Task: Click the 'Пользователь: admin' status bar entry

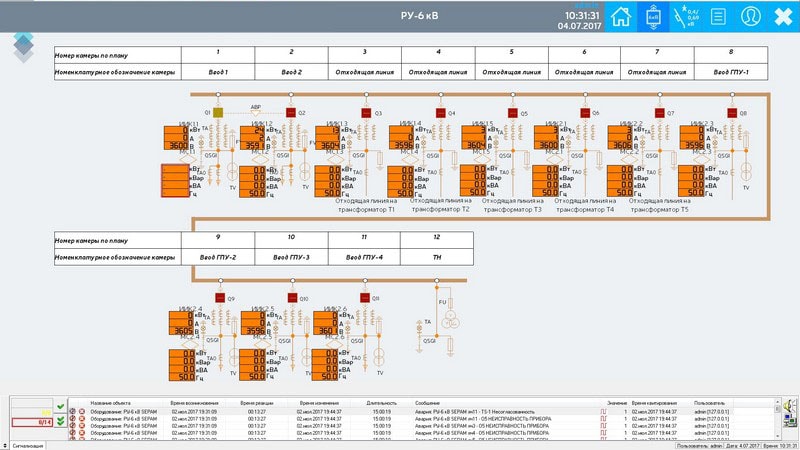Action: (700, 446)
